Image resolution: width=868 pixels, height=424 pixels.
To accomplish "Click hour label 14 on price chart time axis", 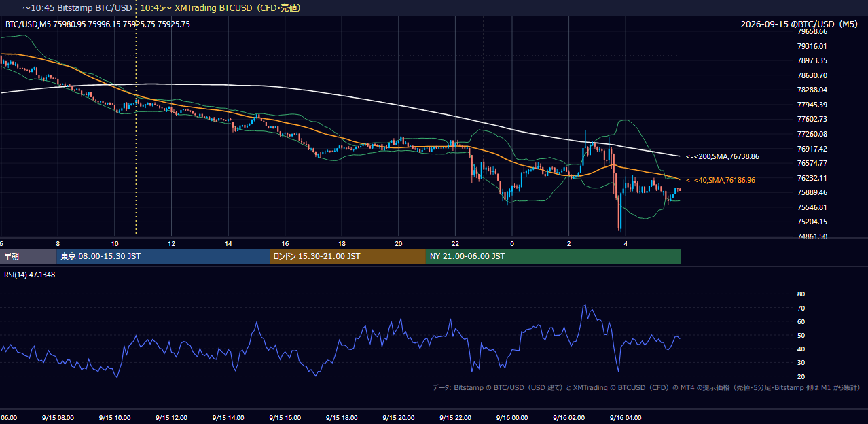I will pyautogui.click(x=229, y=243).
